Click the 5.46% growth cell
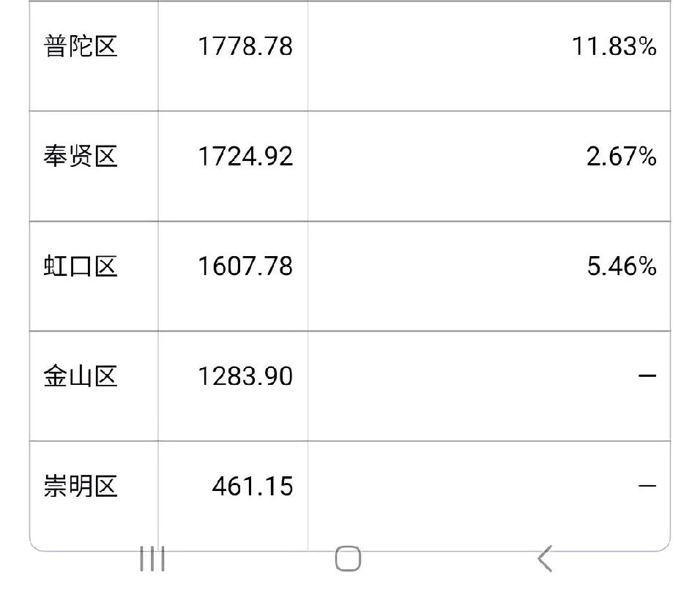This screenshot has width=700, height=600. pyautogui.click(x=622, y=266)
